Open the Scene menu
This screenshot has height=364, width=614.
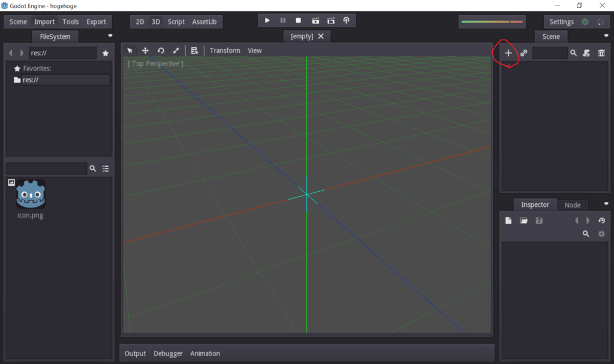click(18, 22)
